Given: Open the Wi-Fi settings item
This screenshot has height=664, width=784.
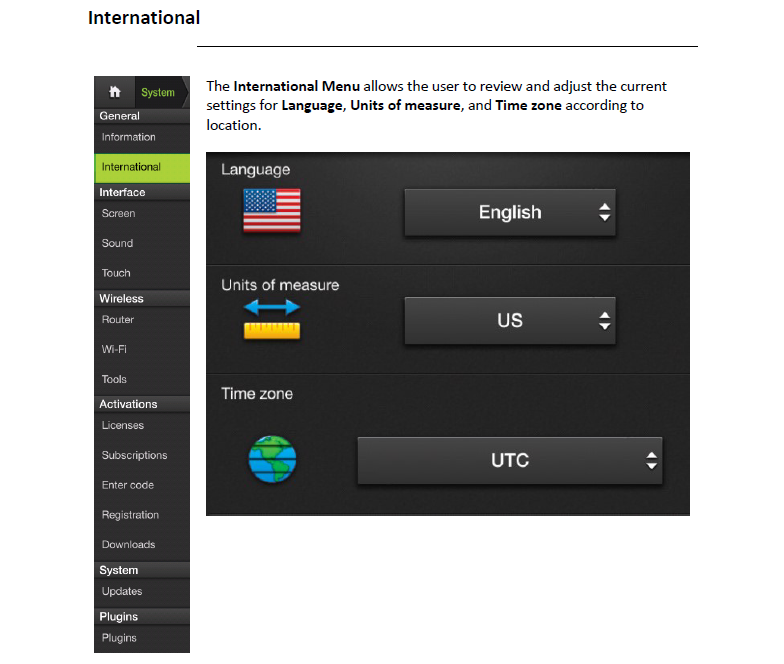Looking at the screenshot, I should click(x=142, y=350).
